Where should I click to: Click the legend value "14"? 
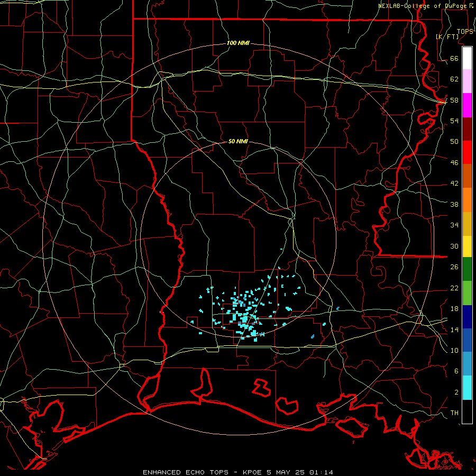(454, 329)
